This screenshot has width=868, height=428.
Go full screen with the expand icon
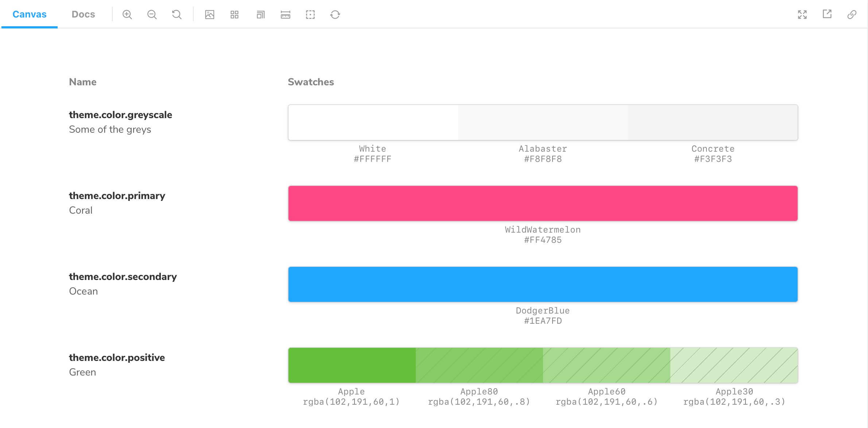point(802,15)
